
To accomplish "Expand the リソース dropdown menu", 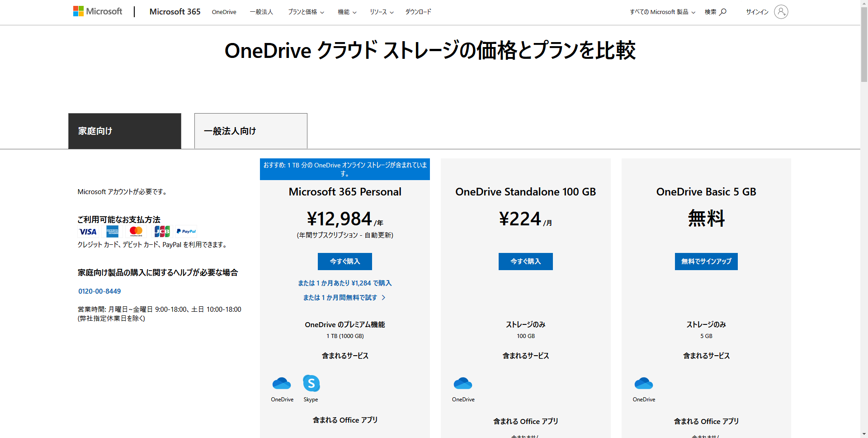I will (382, 12).
